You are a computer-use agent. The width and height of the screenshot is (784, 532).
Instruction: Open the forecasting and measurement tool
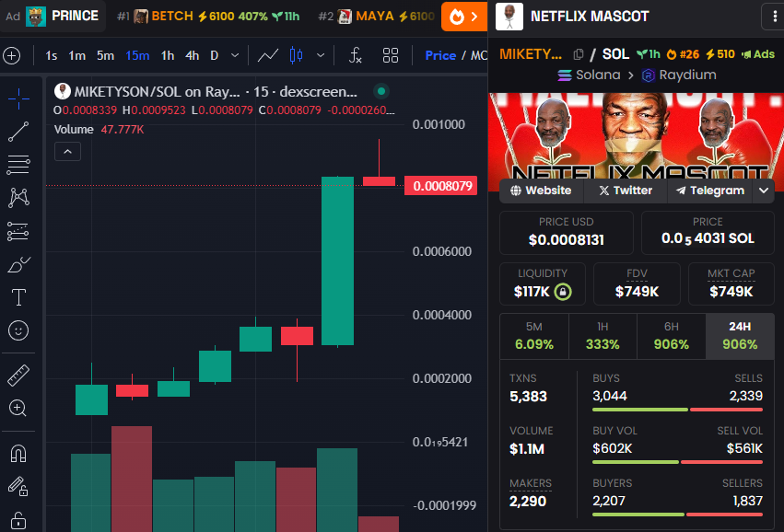pos(18,231)
